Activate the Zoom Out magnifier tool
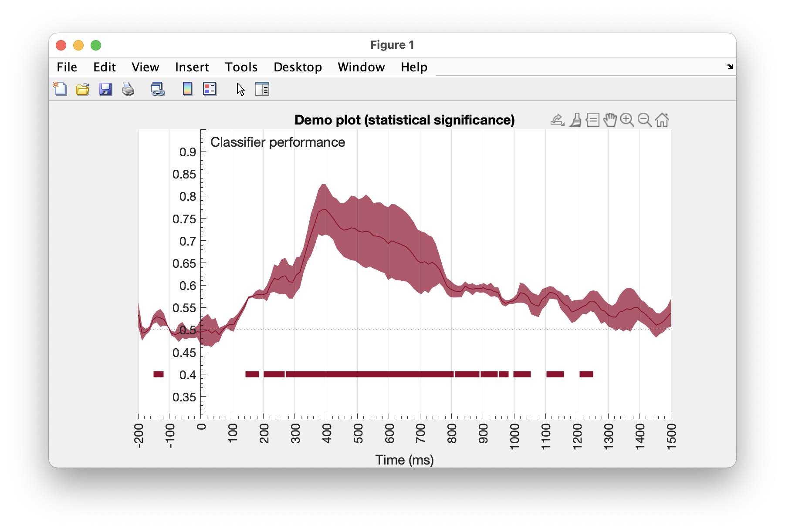 [x=644, y=120]
